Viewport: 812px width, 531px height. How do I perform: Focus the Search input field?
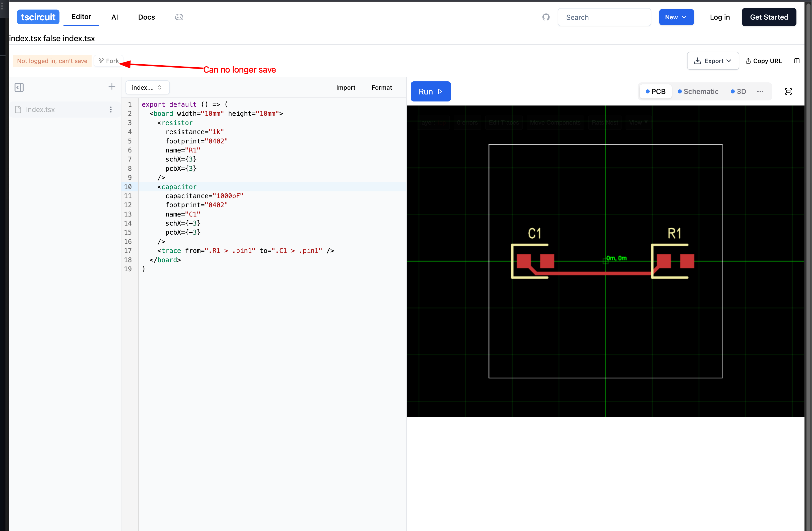pyautogui.click(x=604, y=17)
